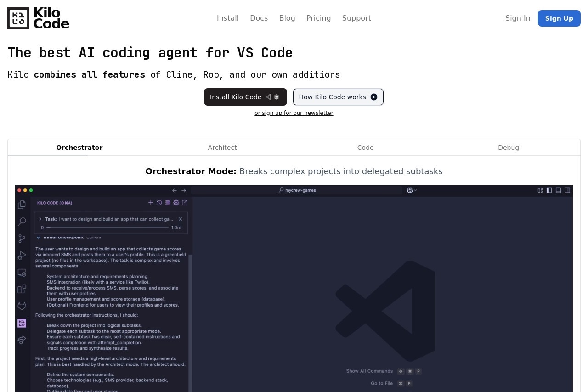Click 1.0m context size label
Image resolution: width=588 pixels, height=392 pixels.
tap(176, 227)
